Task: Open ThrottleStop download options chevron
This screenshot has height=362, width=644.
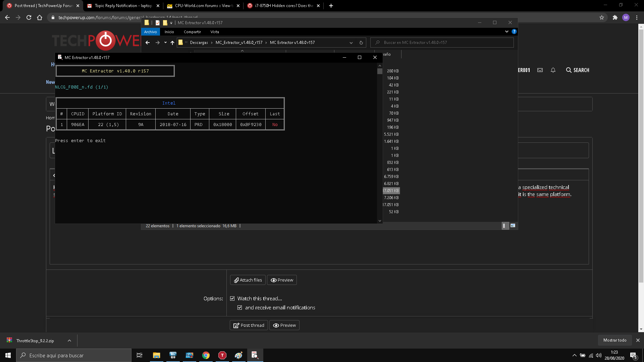Action: click(x=69, y=341)
